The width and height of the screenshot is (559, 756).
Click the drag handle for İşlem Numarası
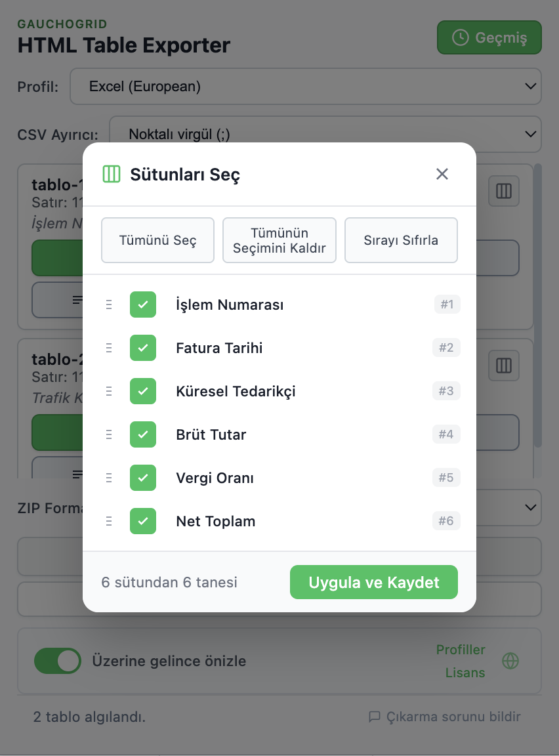tap(109, 304)
